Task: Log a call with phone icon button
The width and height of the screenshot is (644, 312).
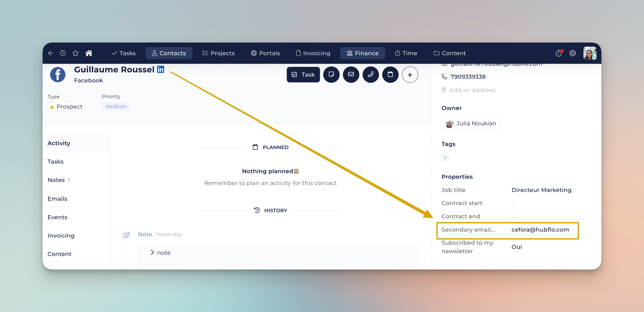Action: pos(371,75)
